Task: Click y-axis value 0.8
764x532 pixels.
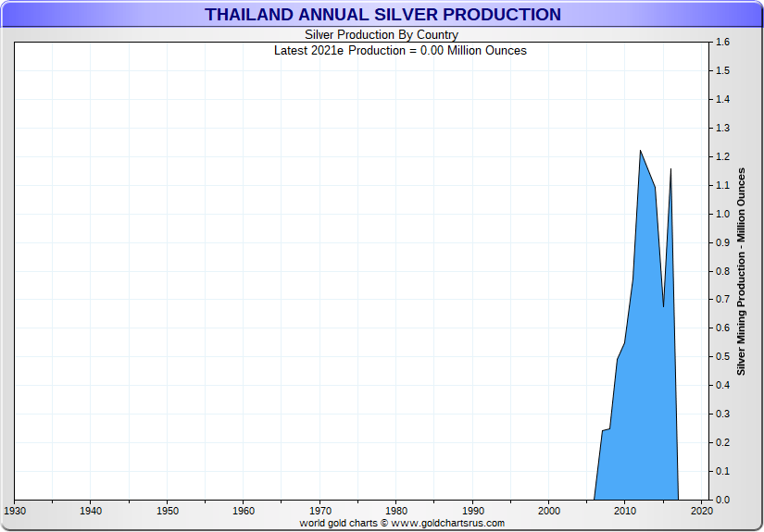Action: tap(722, 271)
